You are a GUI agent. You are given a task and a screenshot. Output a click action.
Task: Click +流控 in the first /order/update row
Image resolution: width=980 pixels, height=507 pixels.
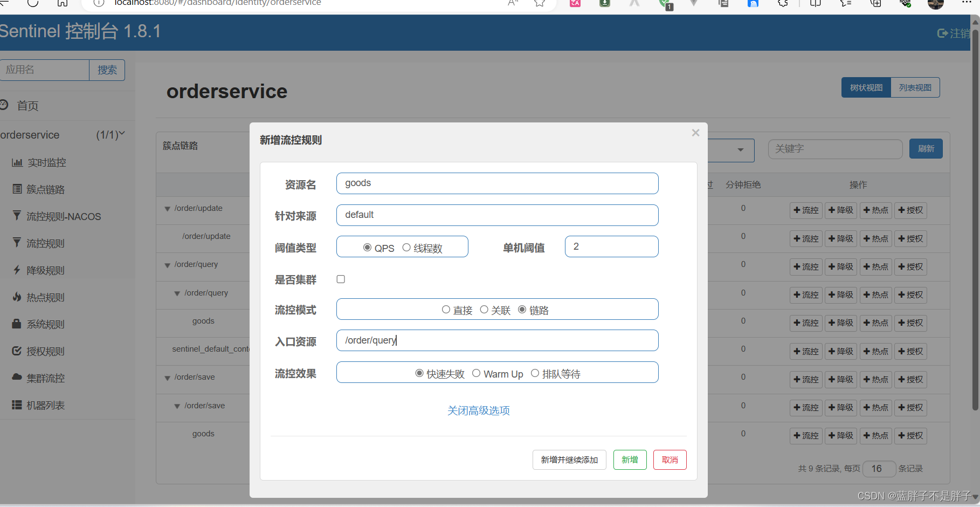pyautogui.click(x=806, y=210)
